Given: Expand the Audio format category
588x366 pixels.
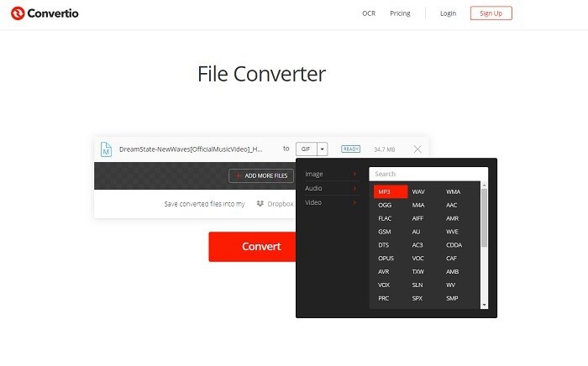Looking at the screenshot, I should click(333, 188).
